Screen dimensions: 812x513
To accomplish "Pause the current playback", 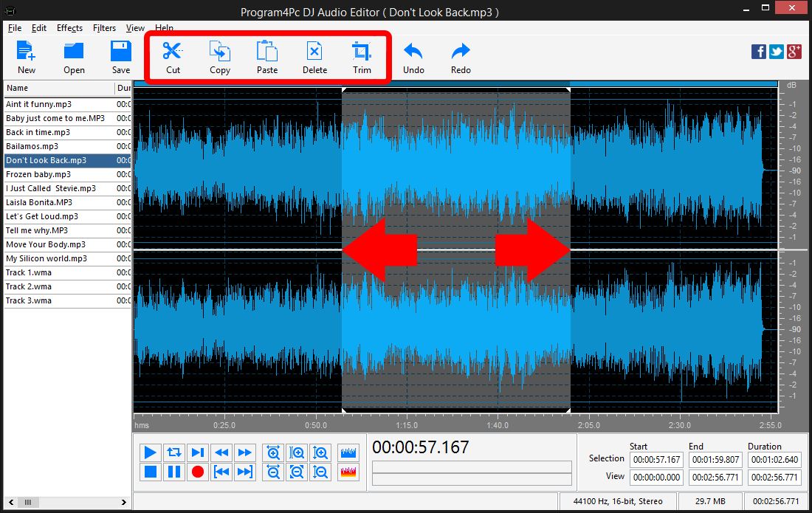I will [x=174, y=472].
